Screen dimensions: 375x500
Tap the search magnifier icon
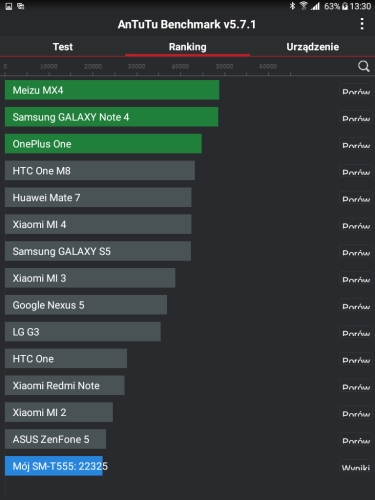pos(364,66)
